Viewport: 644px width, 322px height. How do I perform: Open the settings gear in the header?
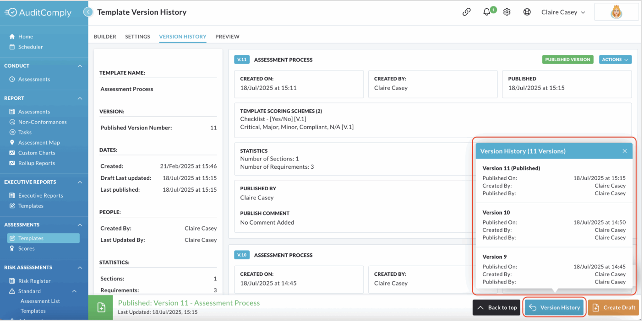pyautogui.click(x=507, y=12)
